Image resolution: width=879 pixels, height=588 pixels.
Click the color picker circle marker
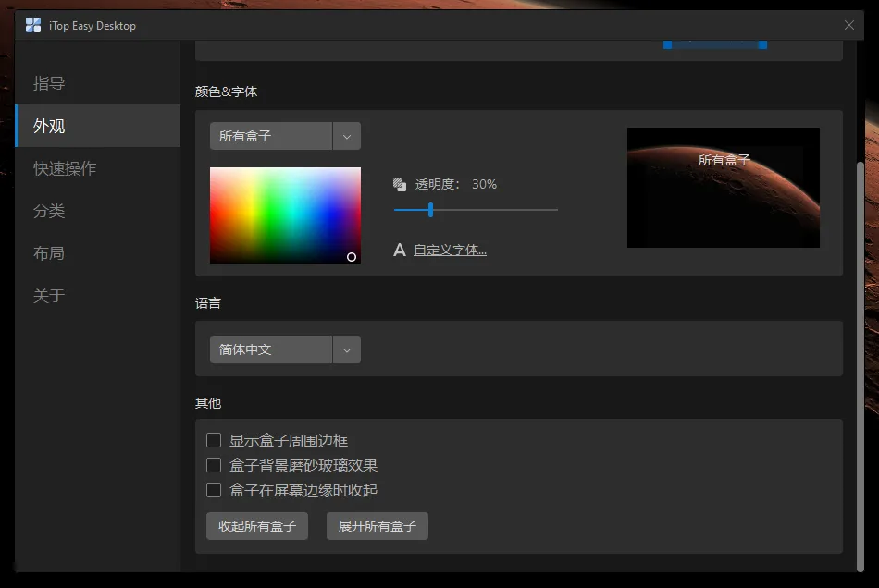352,257
